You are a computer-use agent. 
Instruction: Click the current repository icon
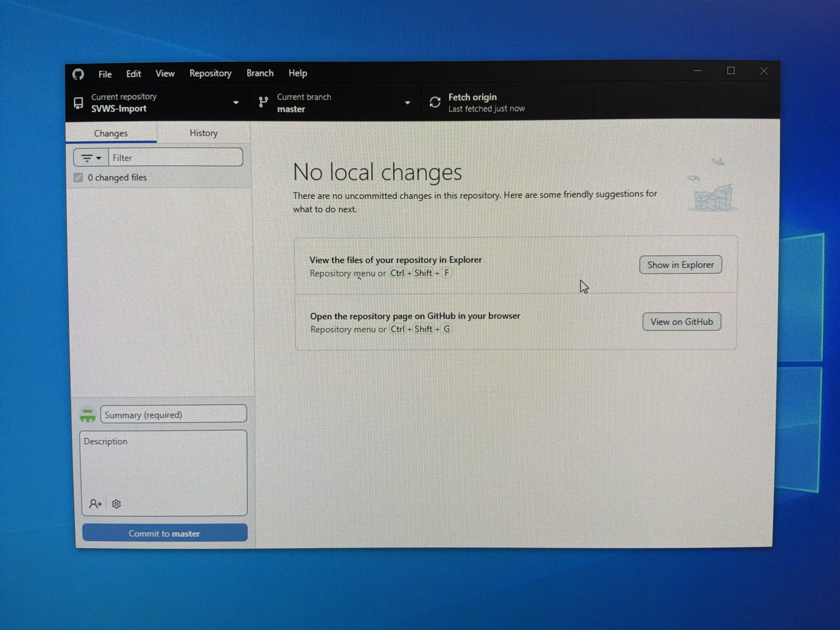[x=79, y=103]
